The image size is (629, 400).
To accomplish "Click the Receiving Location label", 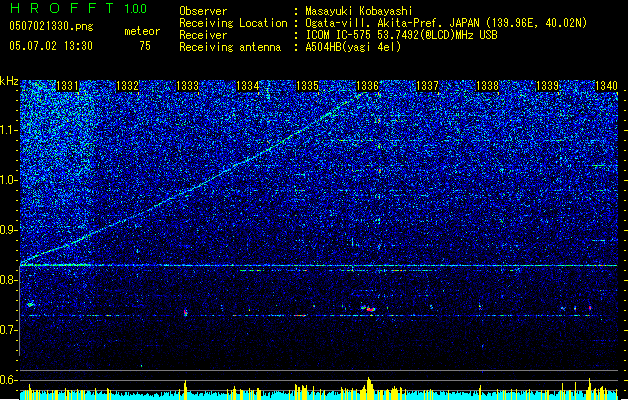I will point(233,23).
